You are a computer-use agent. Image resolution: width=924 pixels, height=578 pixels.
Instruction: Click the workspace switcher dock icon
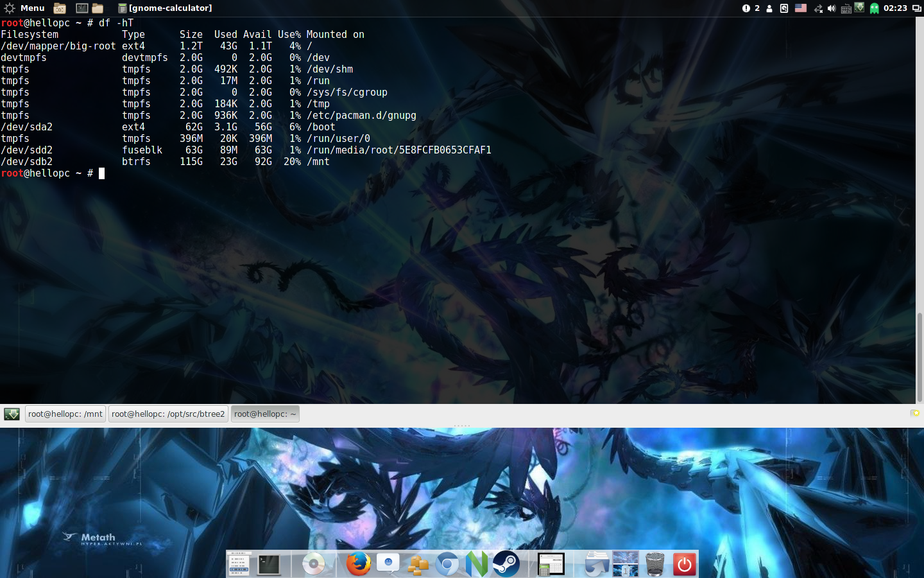[626, 564]
